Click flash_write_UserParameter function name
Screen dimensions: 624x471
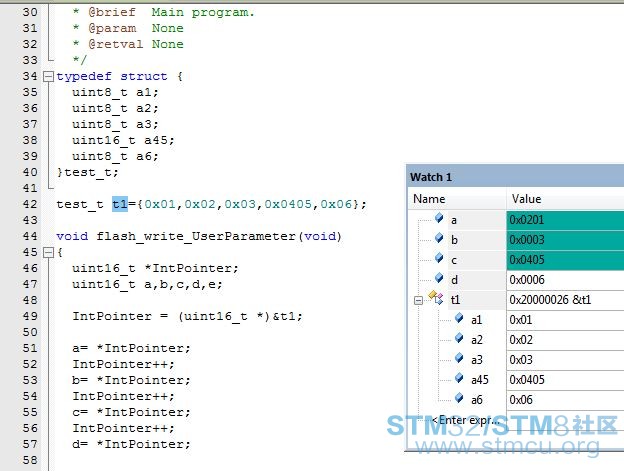point(196,236)
